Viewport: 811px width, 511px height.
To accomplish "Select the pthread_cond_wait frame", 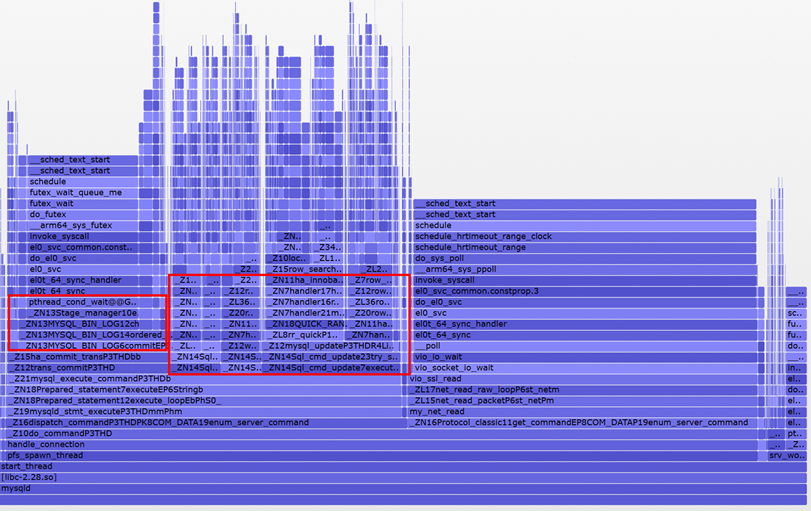I will (x=82, y=301).
